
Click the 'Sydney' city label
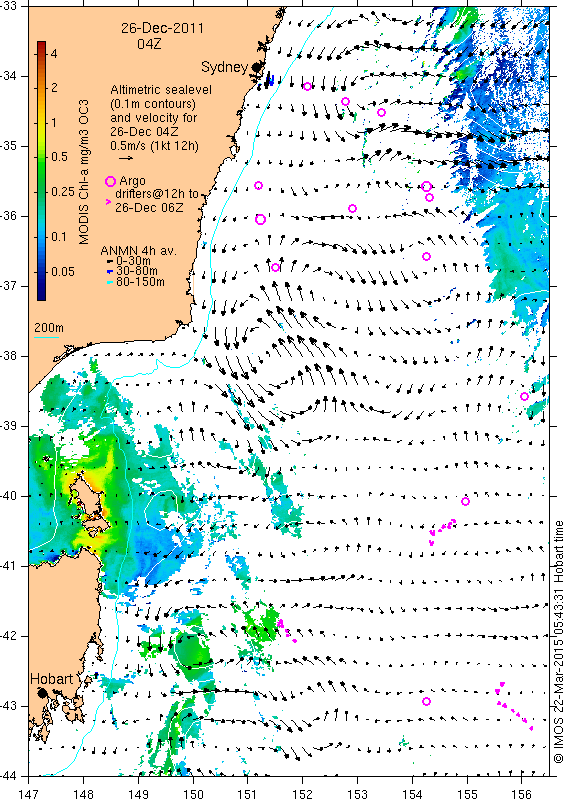(x=225, y=67)
